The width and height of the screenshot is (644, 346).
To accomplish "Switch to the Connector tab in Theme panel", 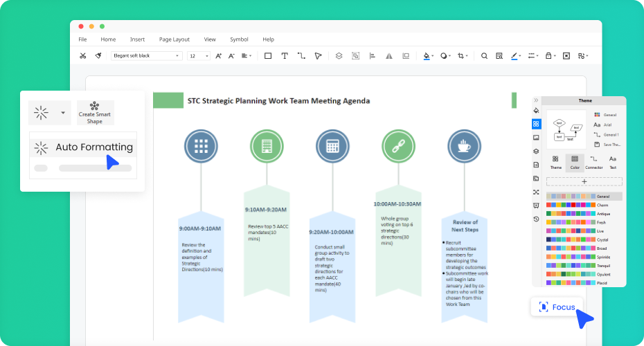I will click(593, 162).
